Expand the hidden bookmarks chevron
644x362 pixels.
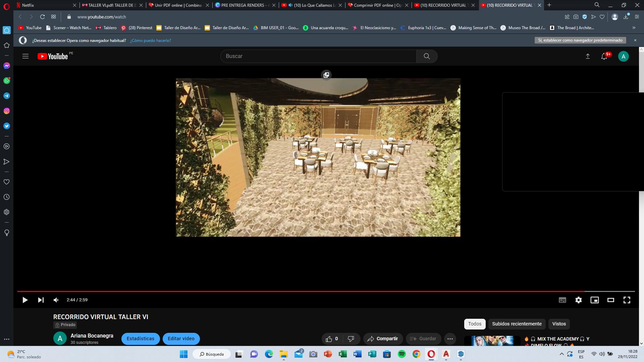tap(634, 28)
